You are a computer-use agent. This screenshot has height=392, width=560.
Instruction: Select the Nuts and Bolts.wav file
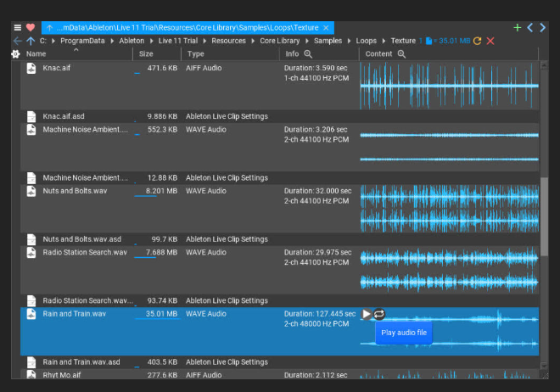coord(75,191)
